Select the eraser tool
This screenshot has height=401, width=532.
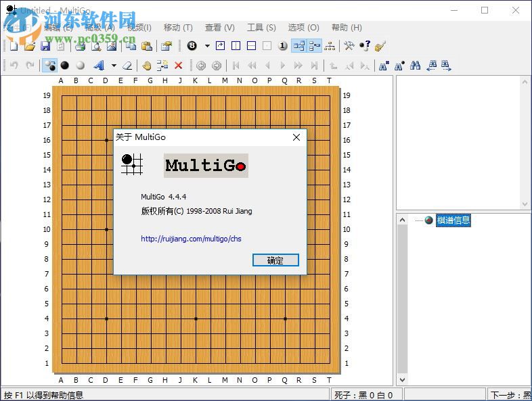[127, 65]
